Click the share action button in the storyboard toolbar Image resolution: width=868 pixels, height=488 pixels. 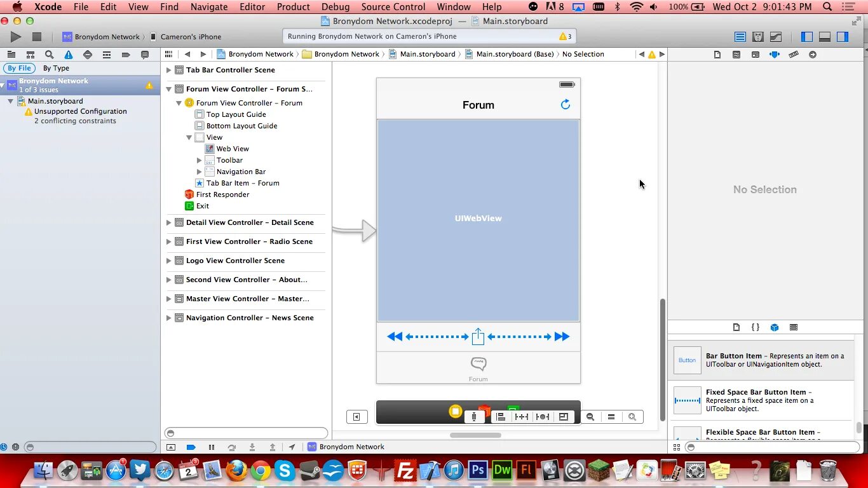[x=478, y=336]
